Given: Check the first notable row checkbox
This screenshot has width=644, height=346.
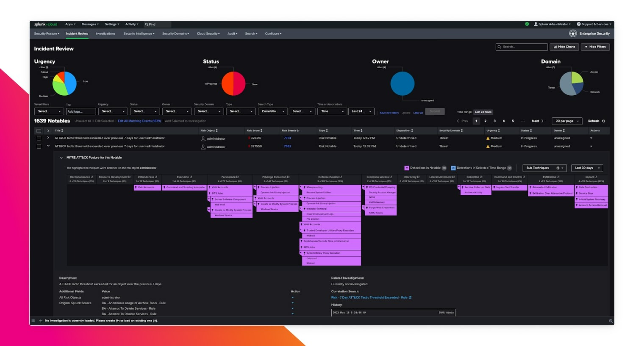Looking at the screenshot, I should [x=39, y=138].
